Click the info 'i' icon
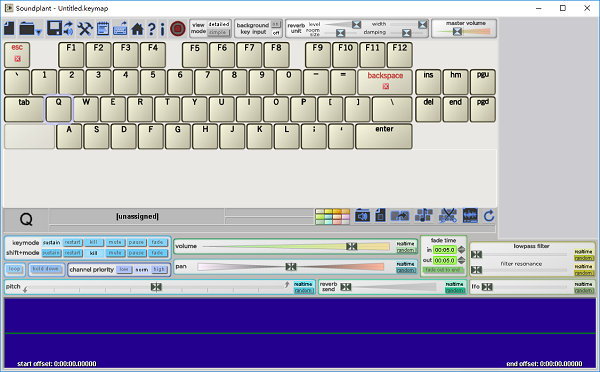The width and height of the screenshot is (600, 372). (162, 29)
